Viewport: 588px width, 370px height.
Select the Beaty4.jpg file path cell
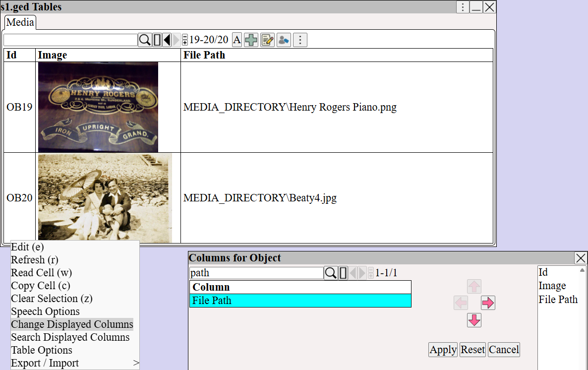pos(337,198)
